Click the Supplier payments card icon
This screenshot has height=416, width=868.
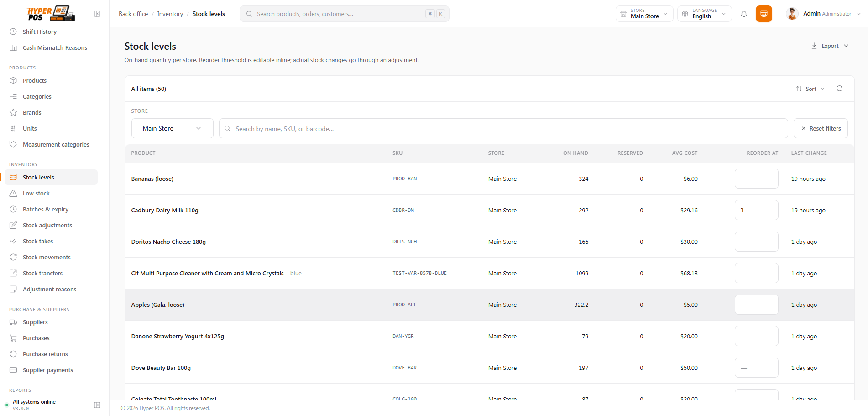point(13,370)
